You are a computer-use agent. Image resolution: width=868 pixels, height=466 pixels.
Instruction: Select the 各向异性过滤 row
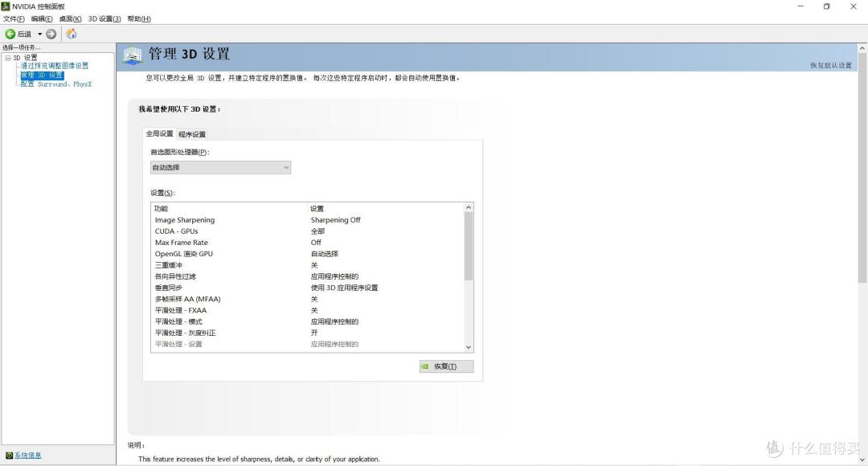(x=307, y=276)
